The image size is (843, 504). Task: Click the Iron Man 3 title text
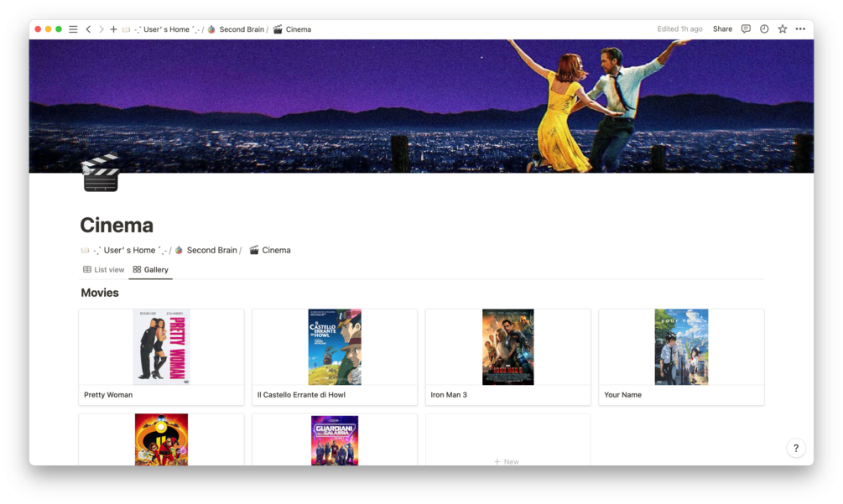(x=449, y=395)
